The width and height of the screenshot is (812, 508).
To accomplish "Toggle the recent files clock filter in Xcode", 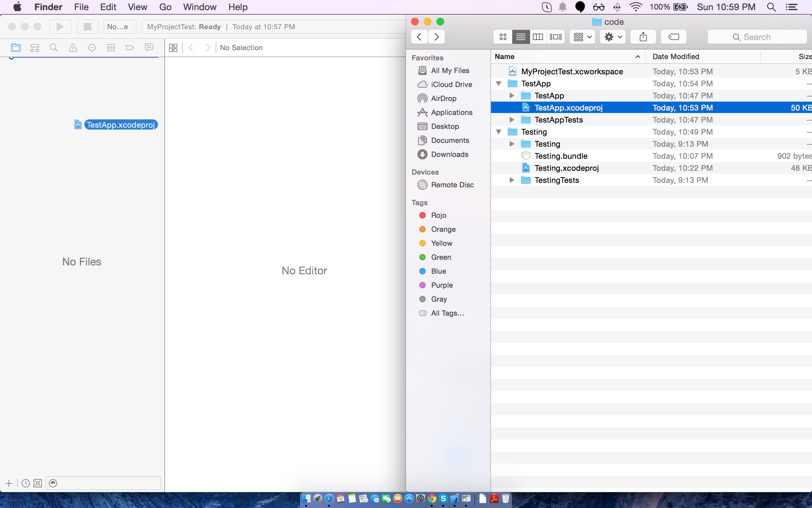I will coord(25,483).
